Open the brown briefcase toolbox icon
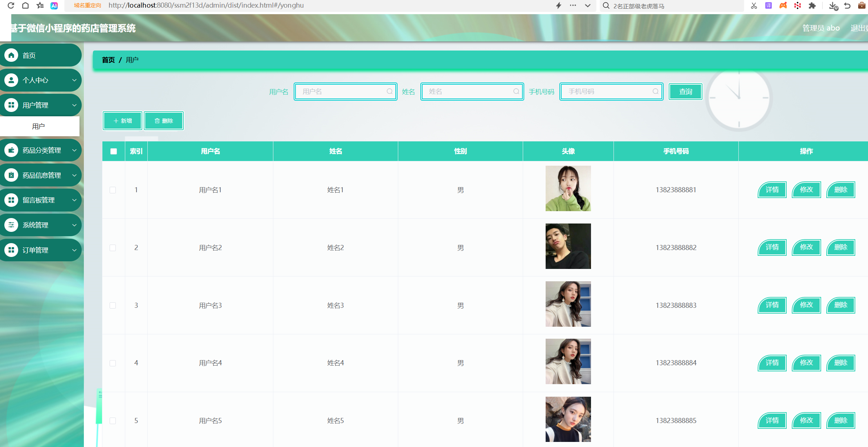 pos(861,5)
